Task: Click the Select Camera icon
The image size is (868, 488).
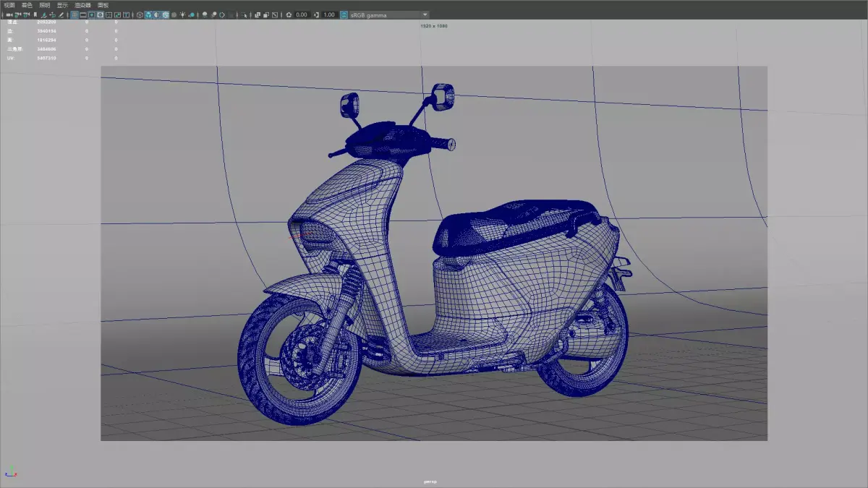Action: pyautogui.click(x=9, y=14)
